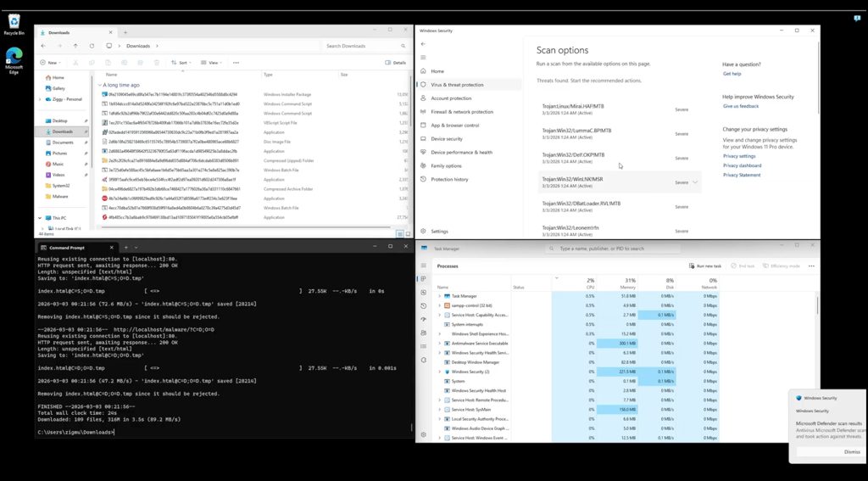Refresh the Downloads folder in File Explorer

click(x=92, y=46)
